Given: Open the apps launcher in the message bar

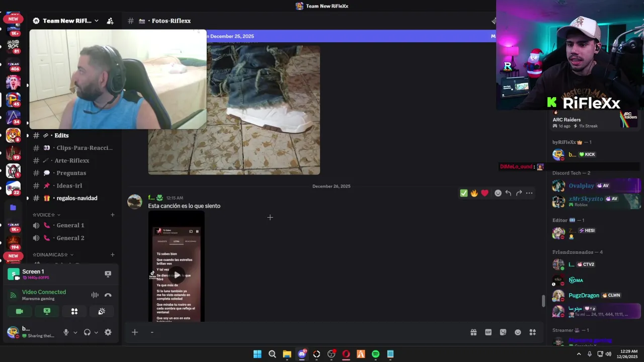Looking at the screenshot, I should pos(533,332).
